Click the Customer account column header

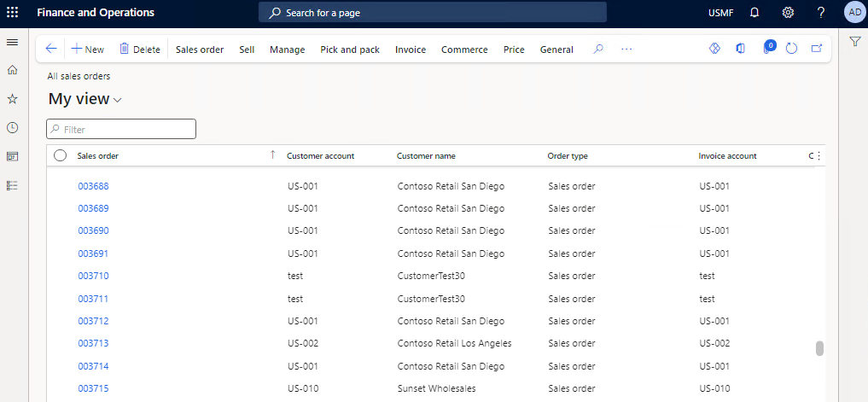[321, 155]
